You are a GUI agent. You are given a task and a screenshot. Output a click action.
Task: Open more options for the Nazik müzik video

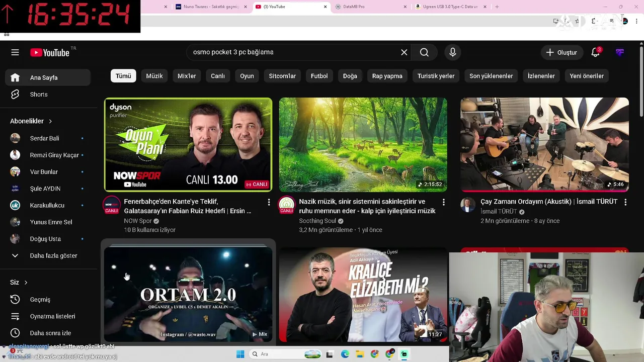(x=443, y=202)
